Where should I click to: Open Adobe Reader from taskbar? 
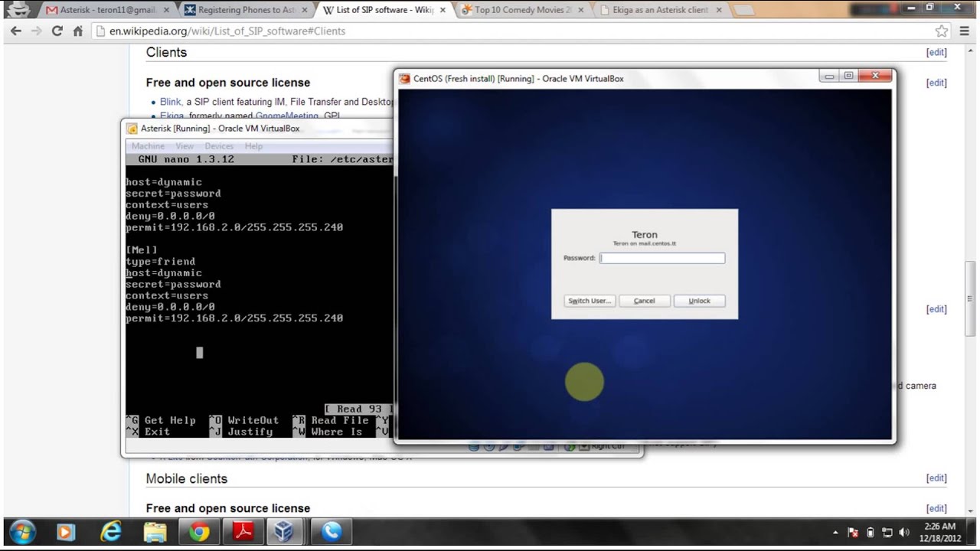click(x=243, y=532)
